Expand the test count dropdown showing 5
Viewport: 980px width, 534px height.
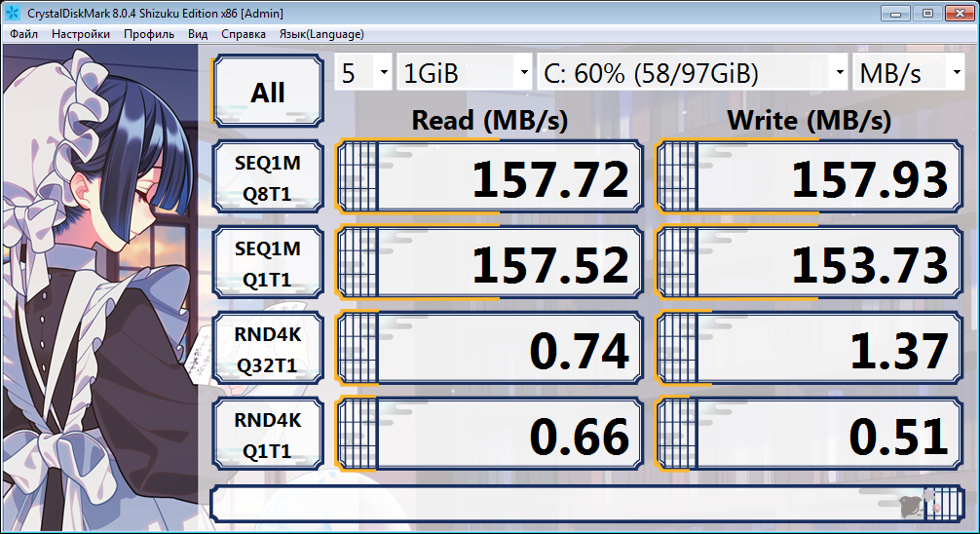tap(363, 72)
